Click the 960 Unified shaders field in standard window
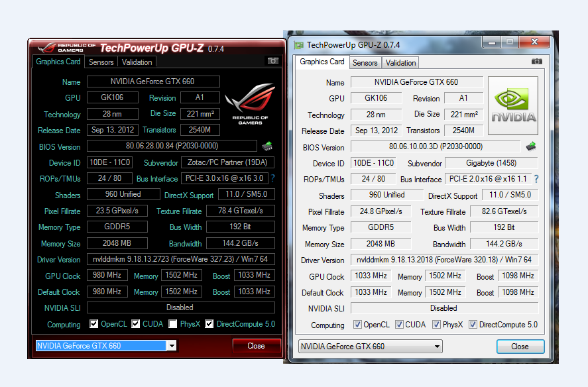 pyautogui.click(x=387, y=195)
